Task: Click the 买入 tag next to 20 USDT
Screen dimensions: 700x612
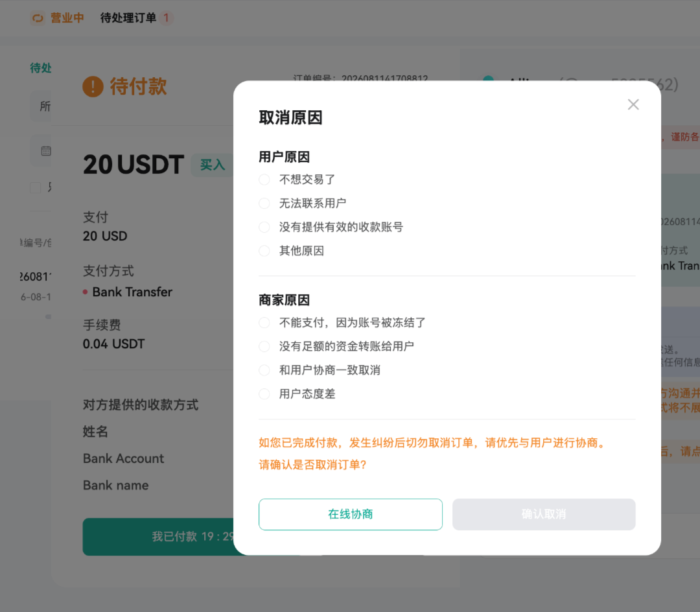Action: click(212, 165)
